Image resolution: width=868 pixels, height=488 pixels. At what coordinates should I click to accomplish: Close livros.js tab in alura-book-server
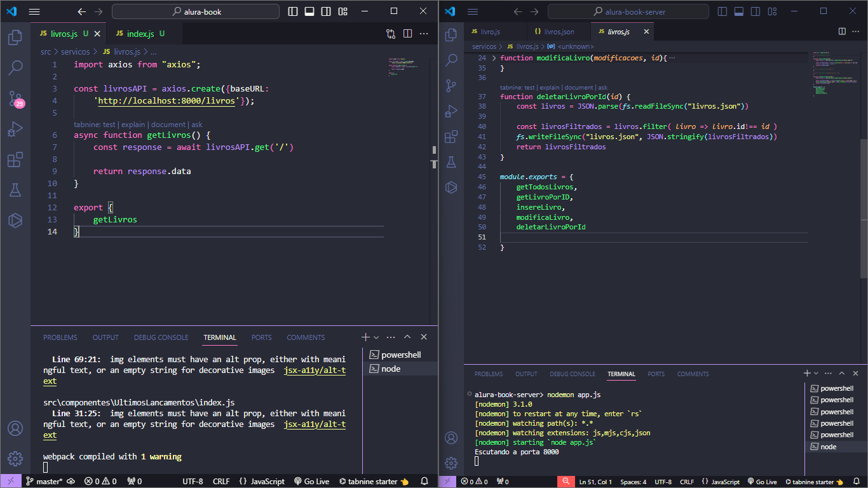(646, 32)
